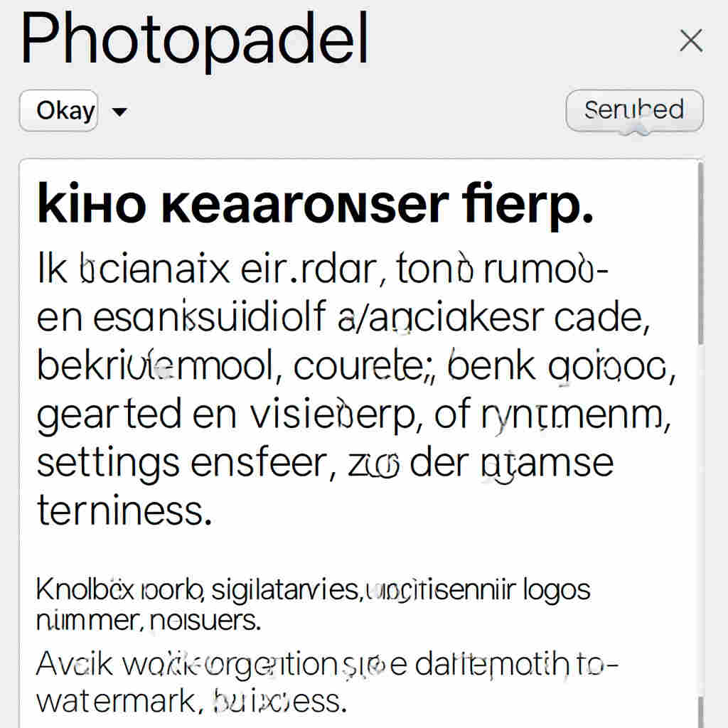Image resolution: width=728 pixels, height=728 pixels.
Task: Open the dropdown next to Okay
Action: click(x=119, y=112)
